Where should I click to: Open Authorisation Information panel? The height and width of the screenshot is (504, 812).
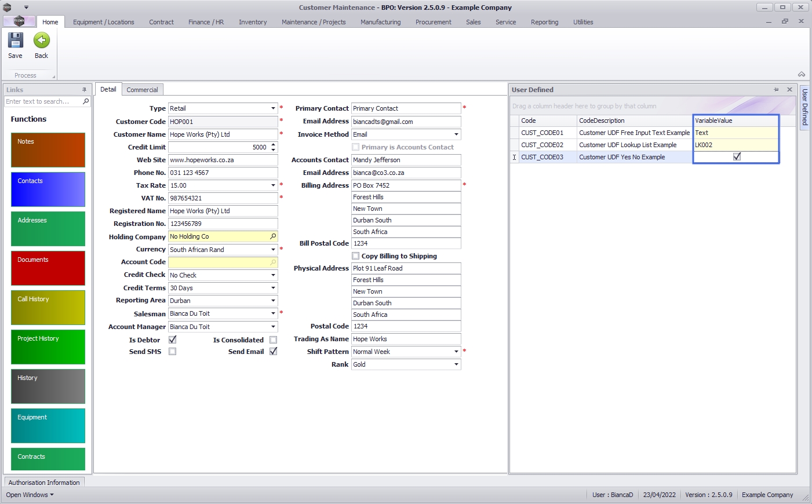[x=44, y=483]
